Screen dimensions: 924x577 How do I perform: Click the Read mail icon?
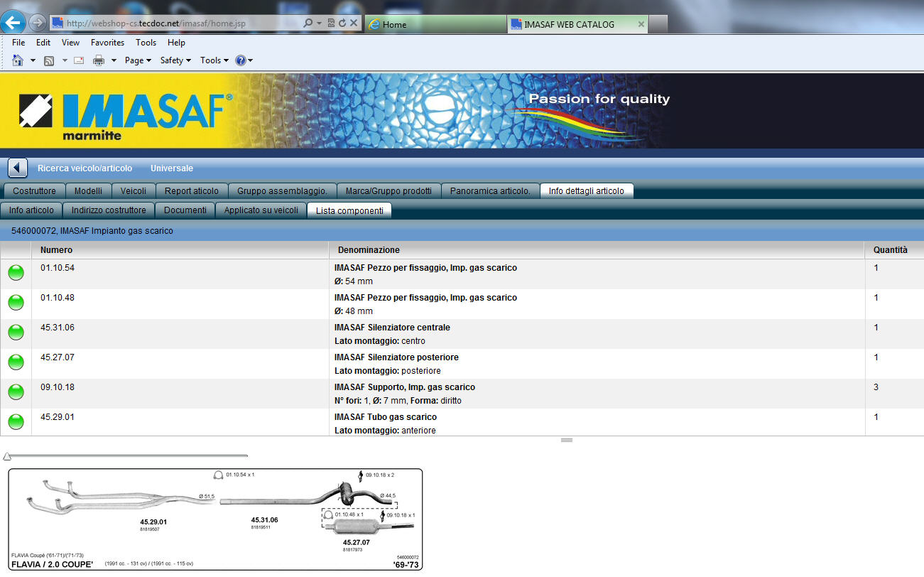click(x=79, y=60)
